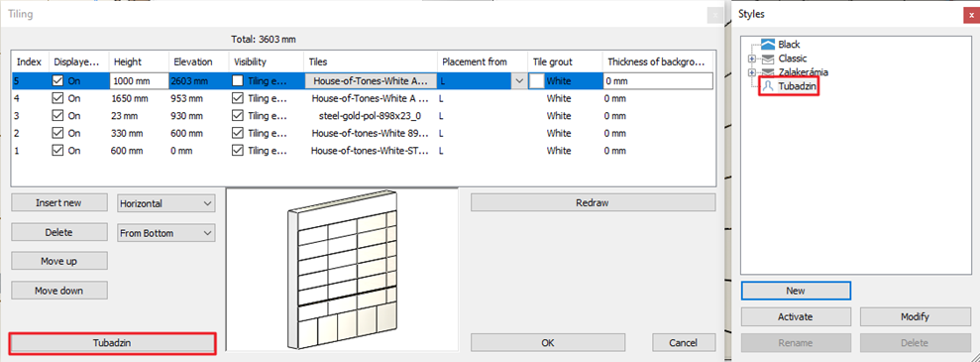
Task: Click the Height field showing 1000 mm
Action: [139, 80]
